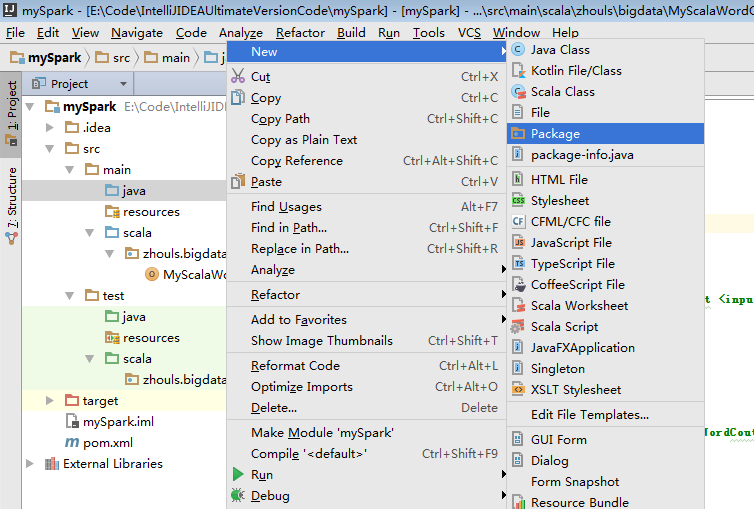Screen dimensions: 754x509
Task: Choose Reformat Code option
Action: pyautogui.click(x=366, y=366)
